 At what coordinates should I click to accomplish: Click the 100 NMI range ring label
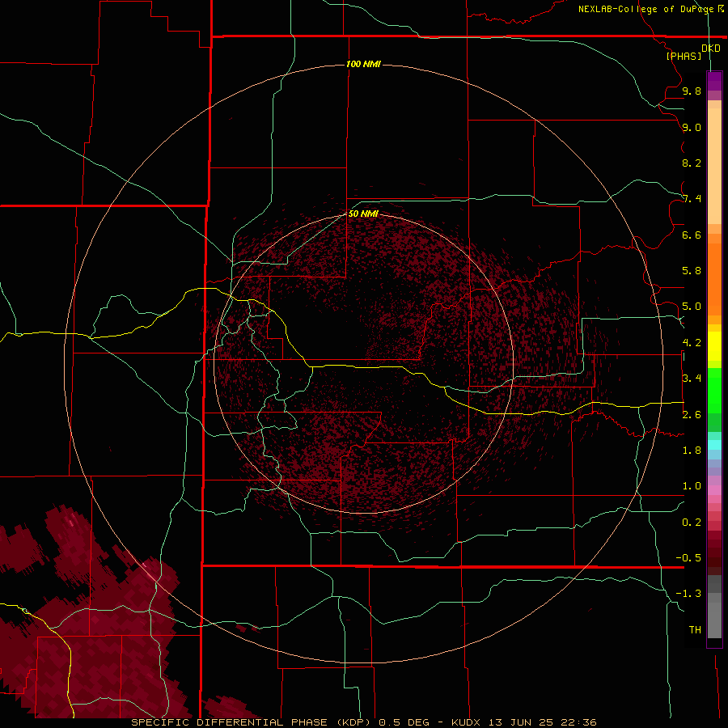[x=363, y=64]
